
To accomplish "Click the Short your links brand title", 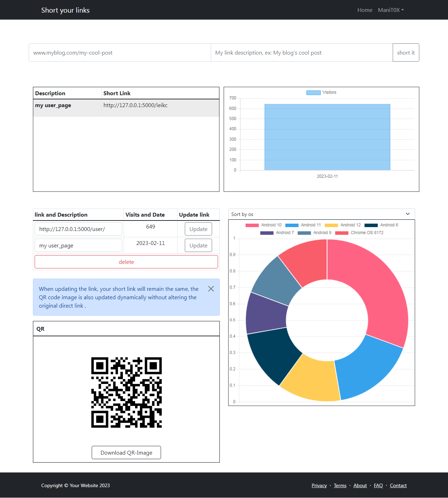I will tap(65, 10).
